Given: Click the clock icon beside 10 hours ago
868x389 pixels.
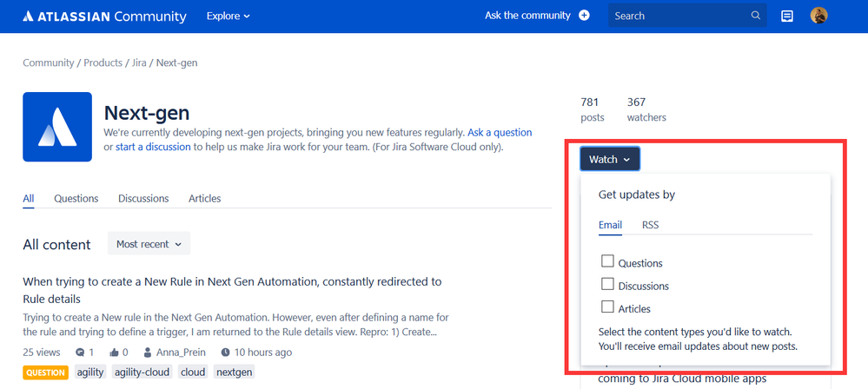Looking at the screenshot, I should pyautogui.click(x=225, y=353).
